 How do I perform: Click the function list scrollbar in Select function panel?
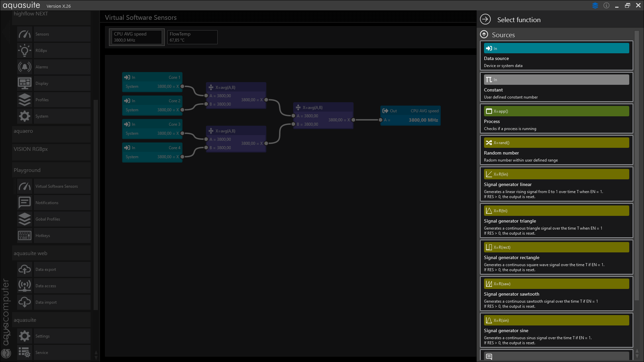point(637,166)
